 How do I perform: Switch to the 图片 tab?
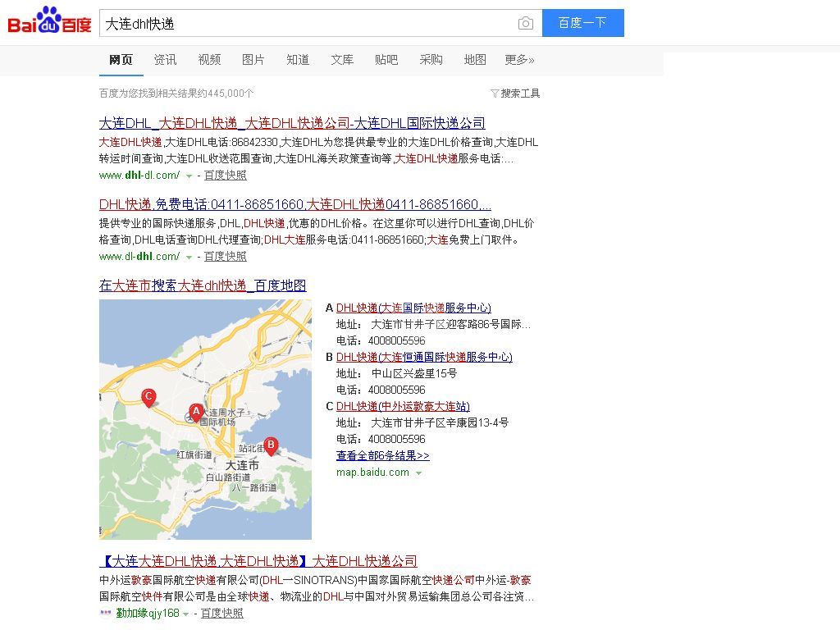tap(253, 59)
